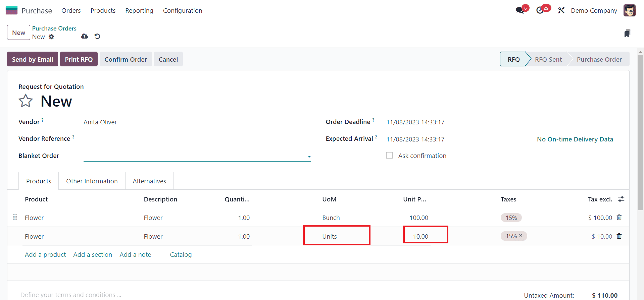Open the messages chat icon
This screenshot has width=644, height=300.
click(520, 10)
